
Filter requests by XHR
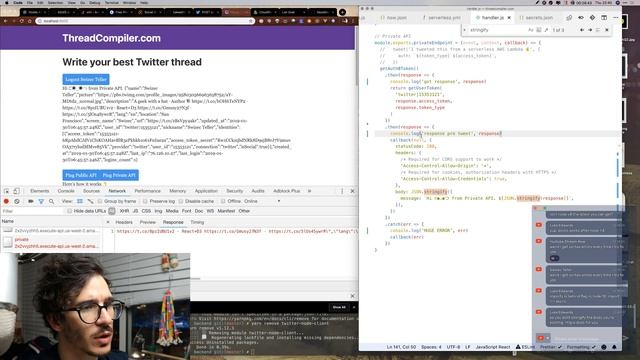[124, 211]
